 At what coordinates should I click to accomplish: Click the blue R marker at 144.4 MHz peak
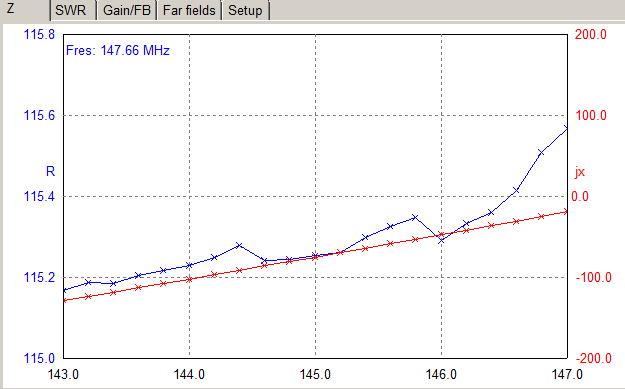239,245
